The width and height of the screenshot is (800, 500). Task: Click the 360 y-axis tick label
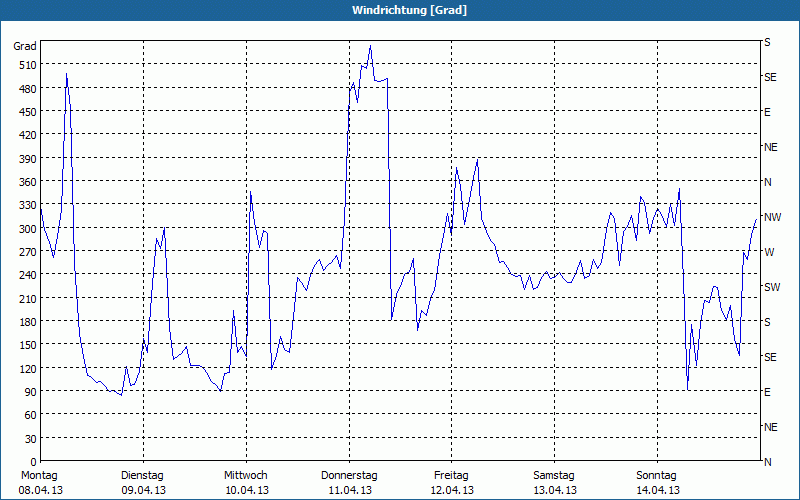point(28,182)
